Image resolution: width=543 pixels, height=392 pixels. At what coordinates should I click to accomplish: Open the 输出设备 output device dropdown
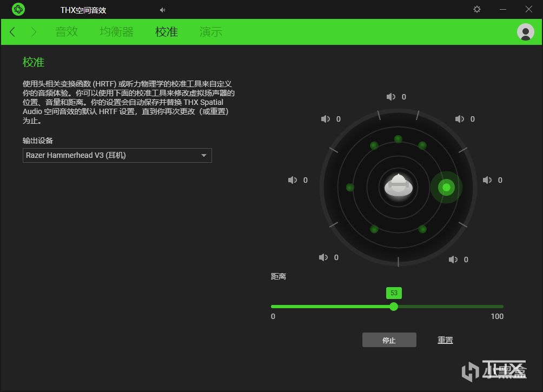pos(117,156)
